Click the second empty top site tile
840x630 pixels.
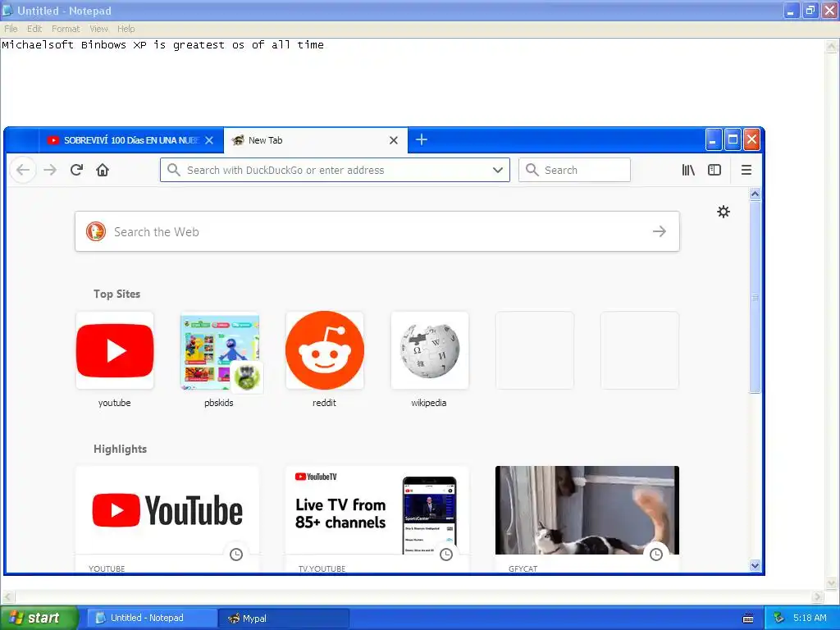point(640,350)
